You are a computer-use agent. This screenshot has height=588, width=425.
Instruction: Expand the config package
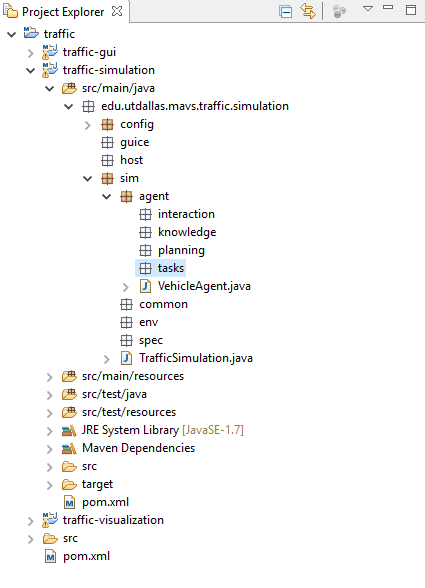(87, 125)
